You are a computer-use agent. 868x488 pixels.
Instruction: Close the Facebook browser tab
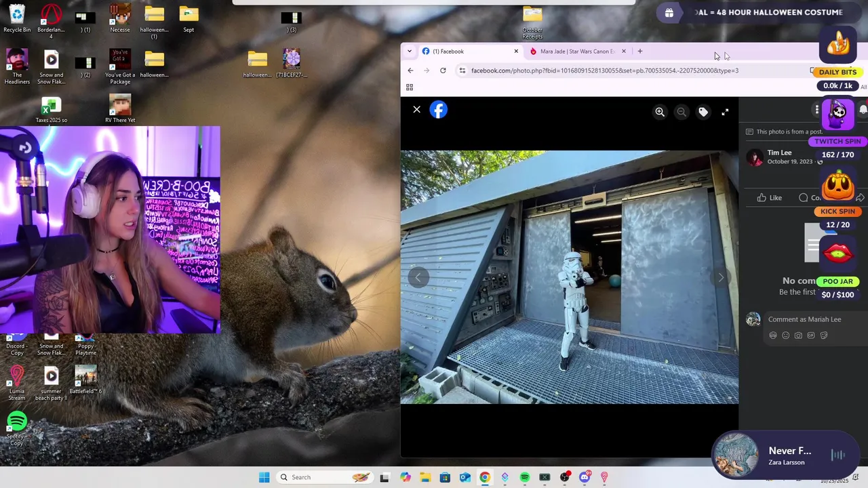516,52
